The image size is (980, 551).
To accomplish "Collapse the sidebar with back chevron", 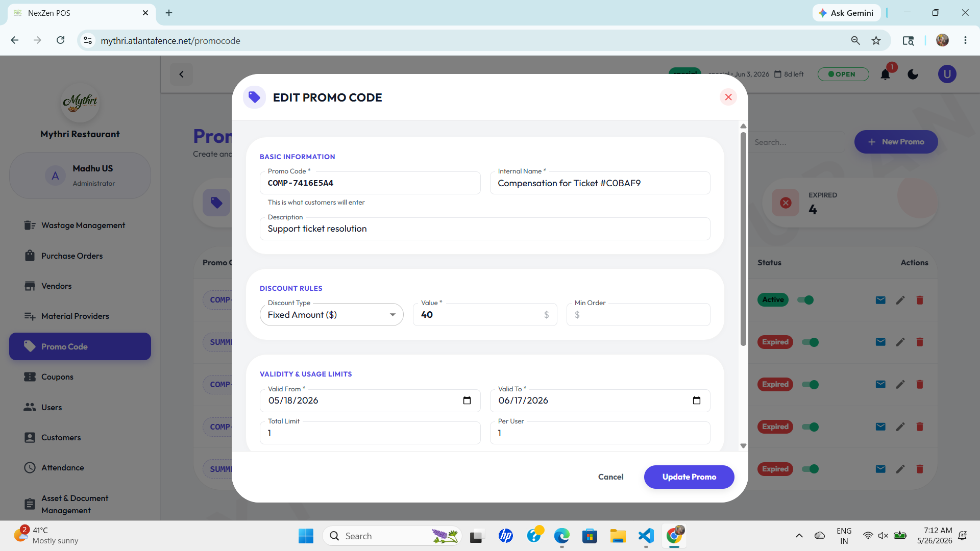I will (181, 74).
